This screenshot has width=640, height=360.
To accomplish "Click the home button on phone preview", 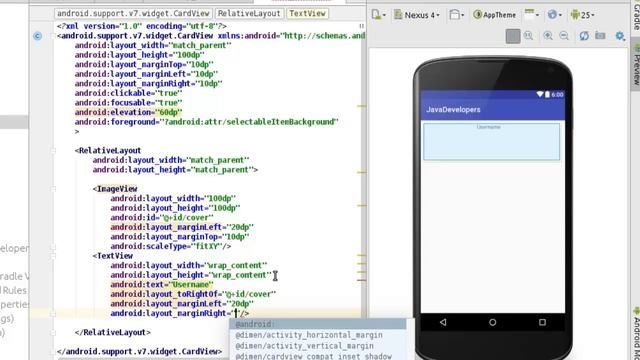I will click(x=493, y=322).
